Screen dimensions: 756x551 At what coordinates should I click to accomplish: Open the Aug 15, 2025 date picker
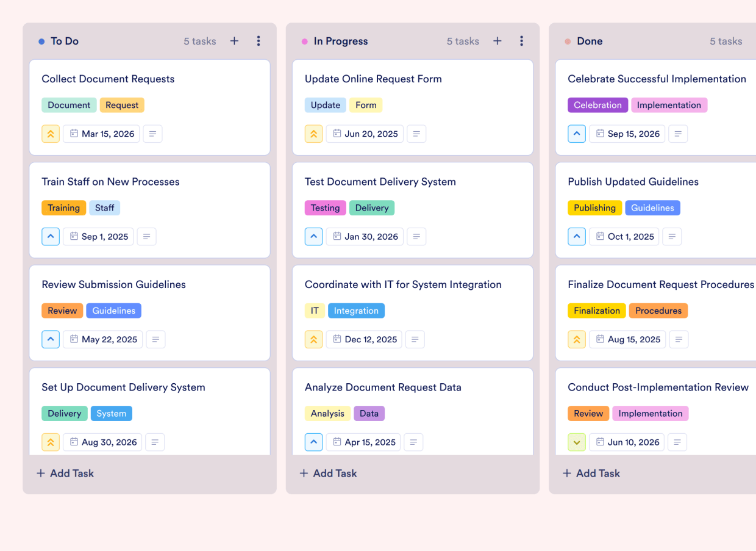pos(627,339)
